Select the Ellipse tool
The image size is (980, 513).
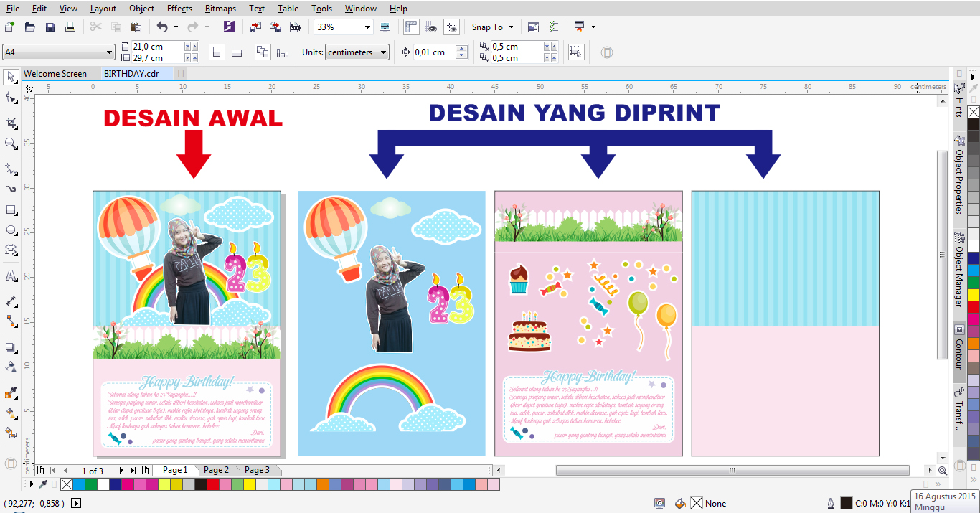[x=11, y=230]
